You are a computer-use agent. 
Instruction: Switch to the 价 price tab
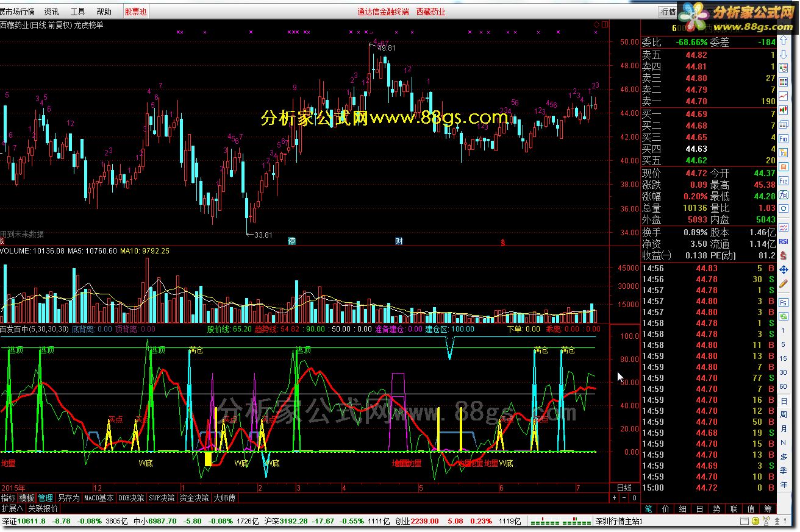pyautogui.click(x=666, y=508)
